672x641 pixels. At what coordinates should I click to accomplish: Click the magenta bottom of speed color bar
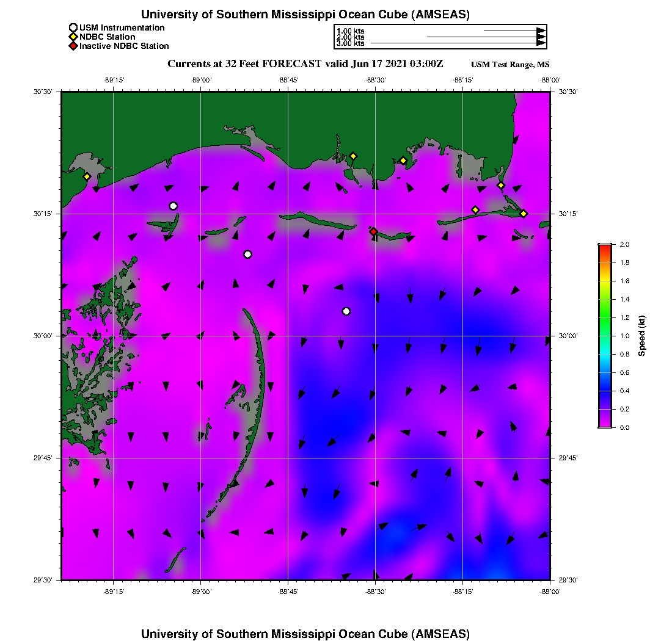coord(605,424)
